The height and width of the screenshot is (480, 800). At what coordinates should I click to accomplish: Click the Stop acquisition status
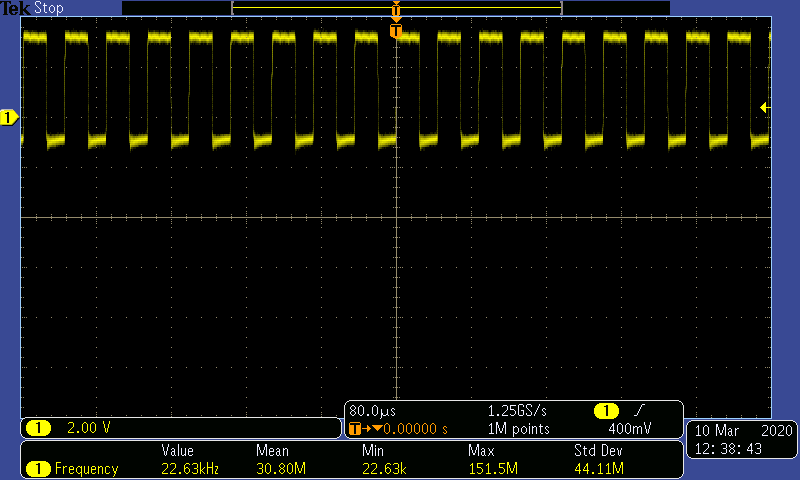tap(49, 8)
